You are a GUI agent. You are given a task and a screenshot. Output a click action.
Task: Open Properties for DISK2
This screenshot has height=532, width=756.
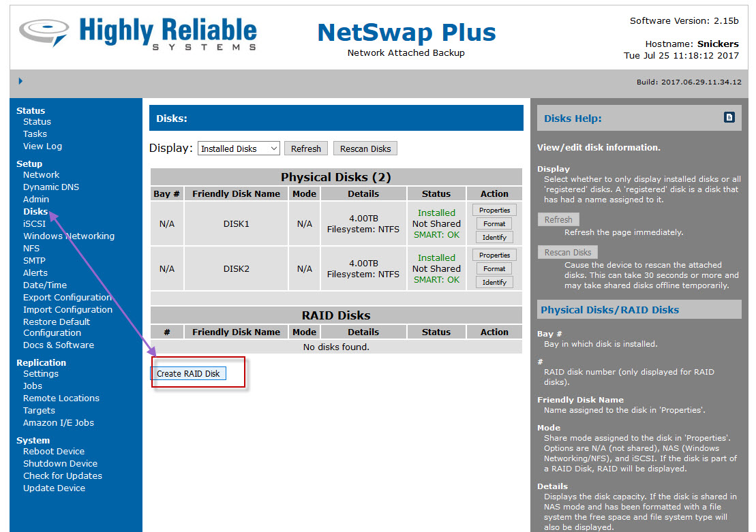pos(494,255)
